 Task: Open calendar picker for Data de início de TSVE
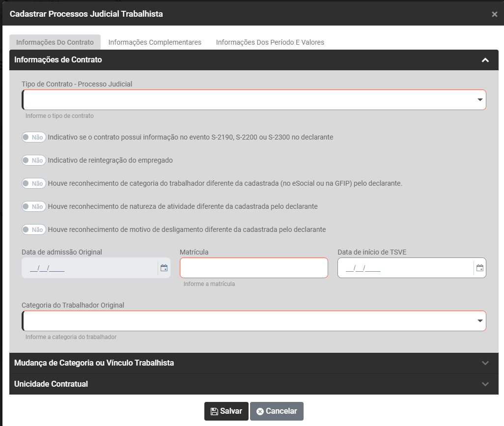click(x=480, y=268)
